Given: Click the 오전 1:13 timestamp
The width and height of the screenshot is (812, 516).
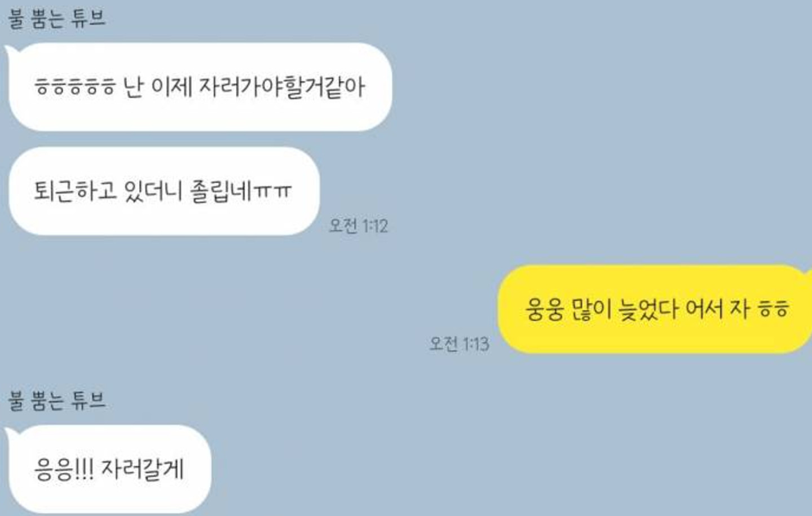Looking at the screenshot, I should tap(460, 343).
